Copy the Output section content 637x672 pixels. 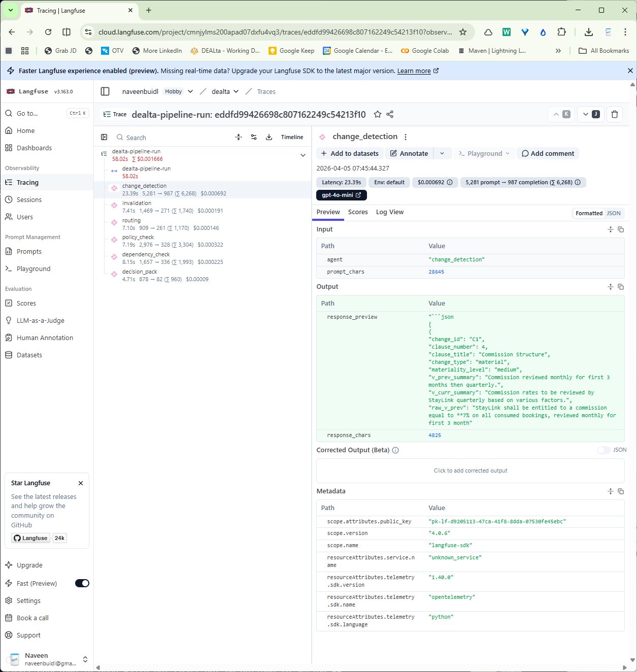point(620,287)
